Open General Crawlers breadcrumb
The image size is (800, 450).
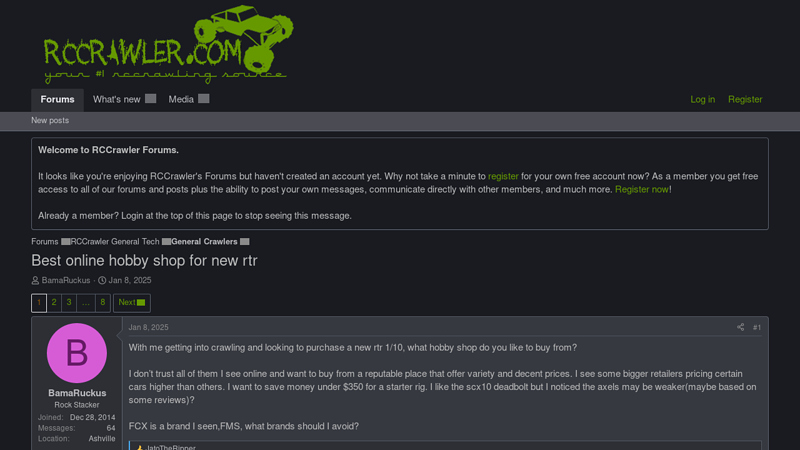tap(204, 242)
